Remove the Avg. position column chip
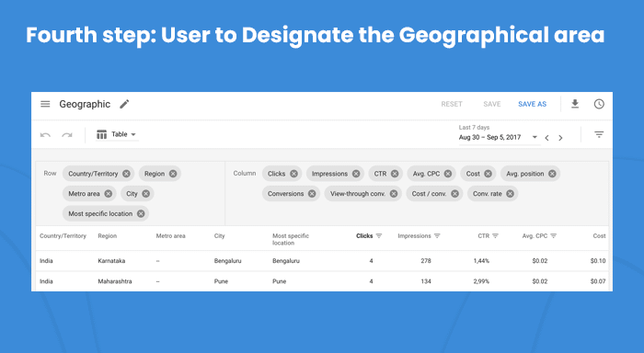 [552, 174]
